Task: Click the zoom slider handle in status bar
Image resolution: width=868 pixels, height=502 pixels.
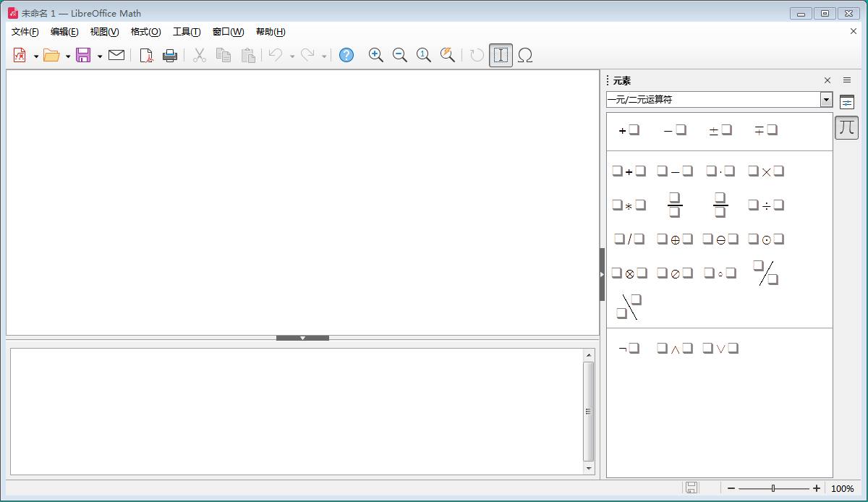Action: pos(773,489)
